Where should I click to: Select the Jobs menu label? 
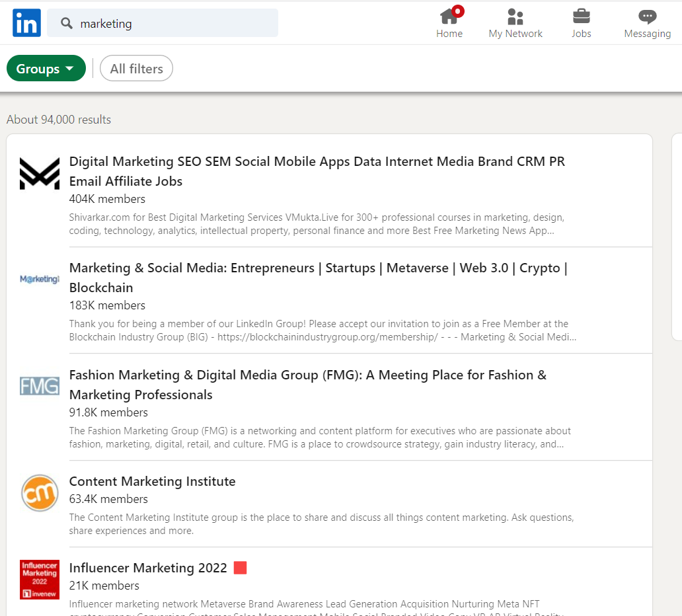tap(582, 34)
